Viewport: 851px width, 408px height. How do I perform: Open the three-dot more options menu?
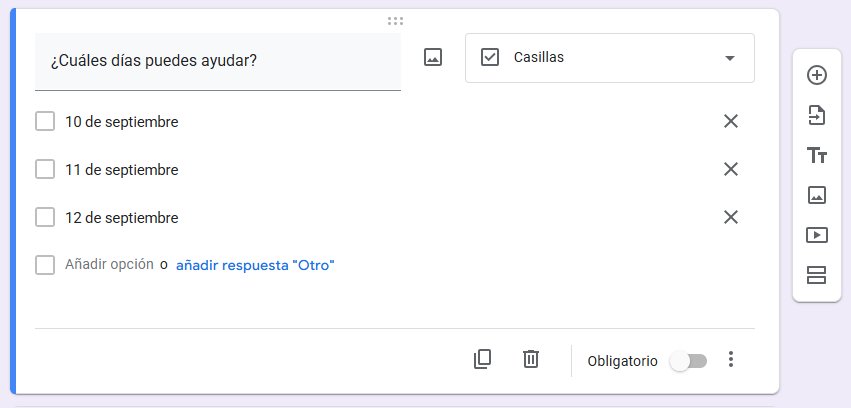pos(731,360)
